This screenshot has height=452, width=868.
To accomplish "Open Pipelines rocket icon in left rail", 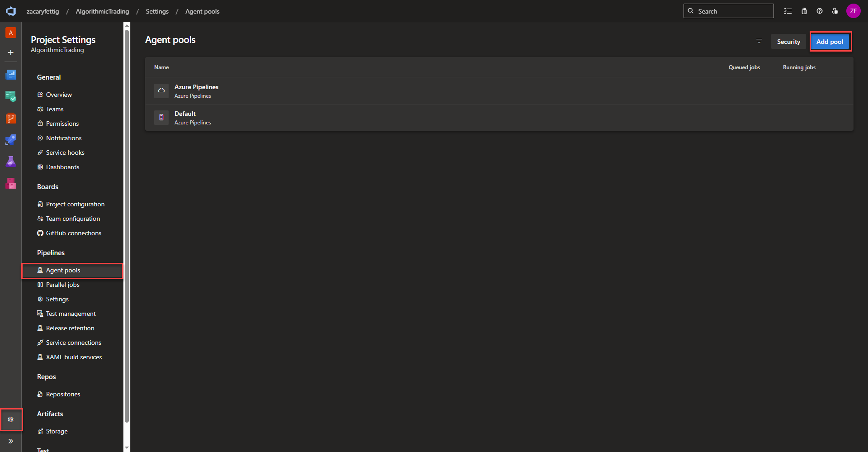I will (x=11, y=140).
